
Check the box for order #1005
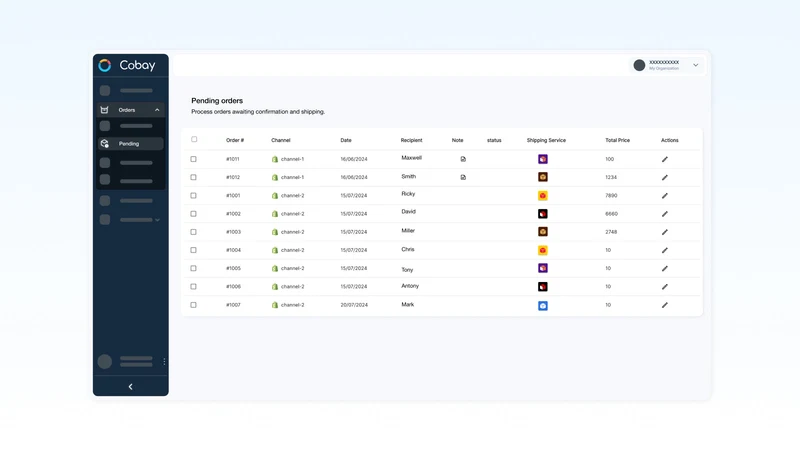coord(193,268)
